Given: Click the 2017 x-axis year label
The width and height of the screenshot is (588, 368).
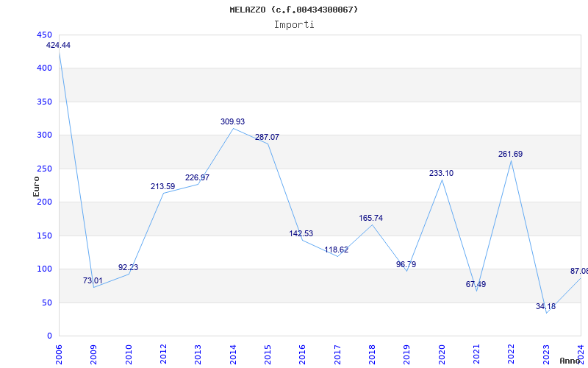Looking at the screenshot, I should pyautogui.click(x=337, y=354).
